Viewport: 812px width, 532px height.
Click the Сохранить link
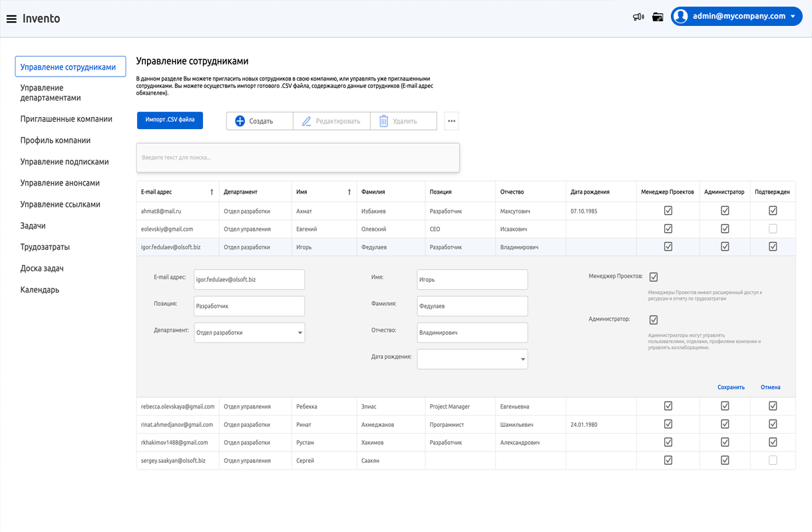tap(731, 387)
